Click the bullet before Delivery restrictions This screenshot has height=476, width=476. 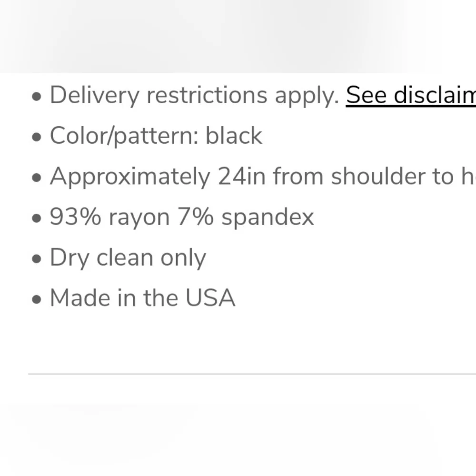click(37, 97)
